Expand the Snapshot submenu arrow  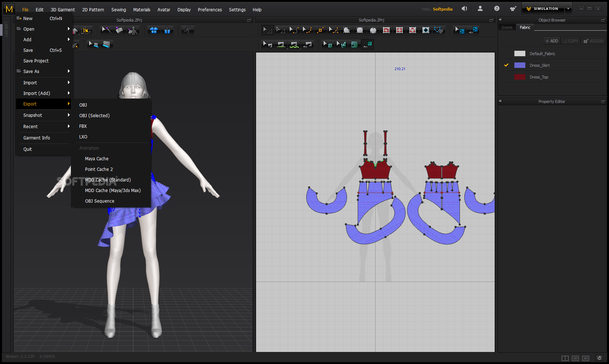tap(69, 115)
